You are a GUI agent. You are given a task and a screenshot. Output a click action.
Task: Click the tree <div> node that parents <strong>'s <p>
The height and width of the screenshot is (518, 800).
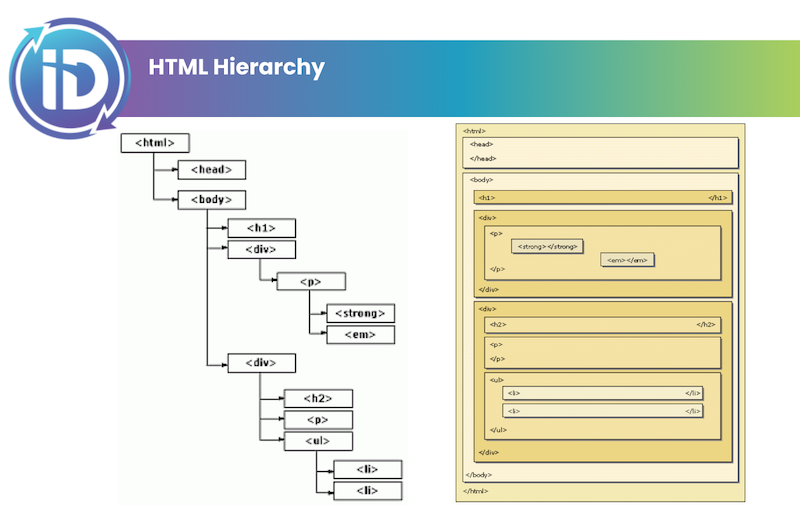[262, 250]
